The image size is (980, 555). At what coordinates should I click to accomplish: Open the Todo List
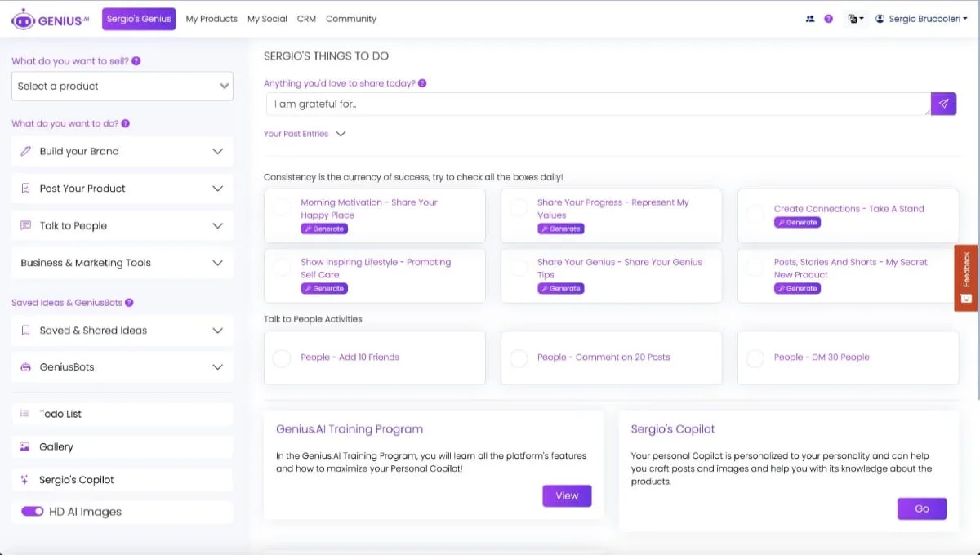point(122,414)
